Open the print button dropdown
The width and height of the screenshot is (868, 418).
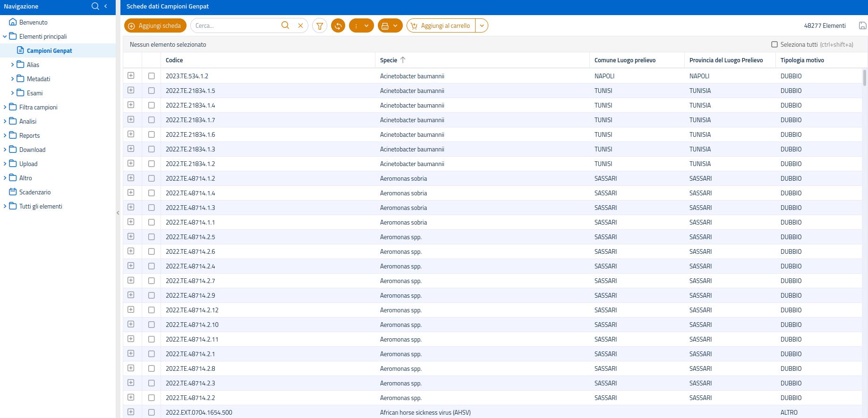click(390, 26)
